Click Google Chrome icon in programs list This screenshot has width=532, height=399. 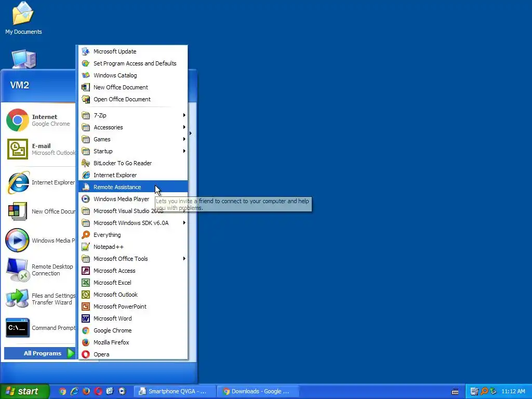pos(86,330)
